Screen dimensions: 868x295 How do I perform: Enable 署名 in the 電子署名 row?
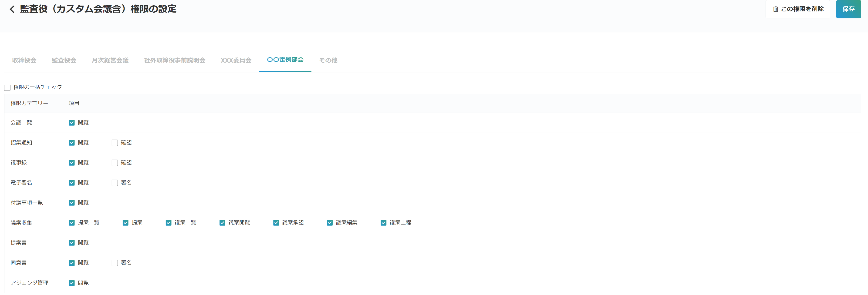click(115, 183)
